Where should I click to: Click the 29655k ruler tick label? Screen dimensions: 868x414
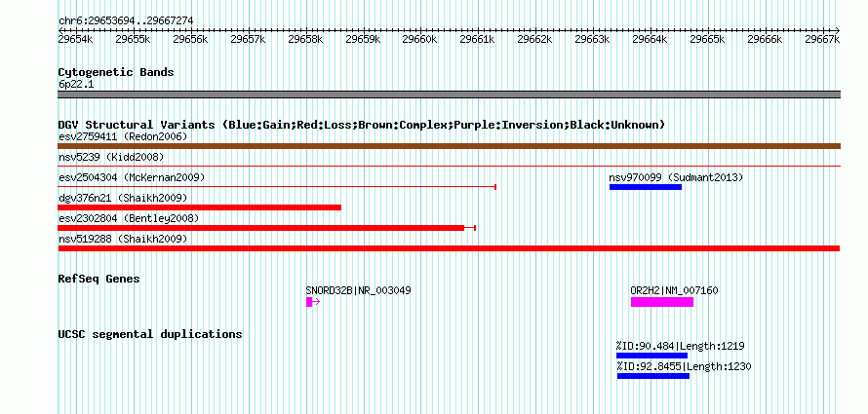tap(133, 39)
